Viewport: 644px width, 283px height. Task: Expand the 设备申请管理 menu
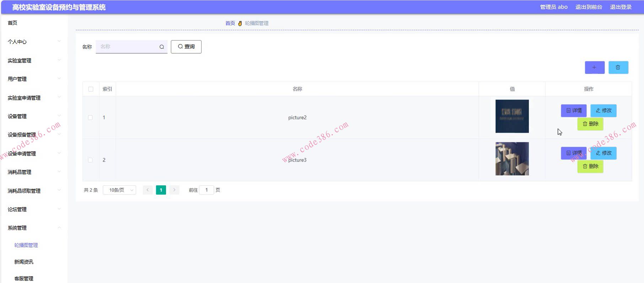click(34, 153)
